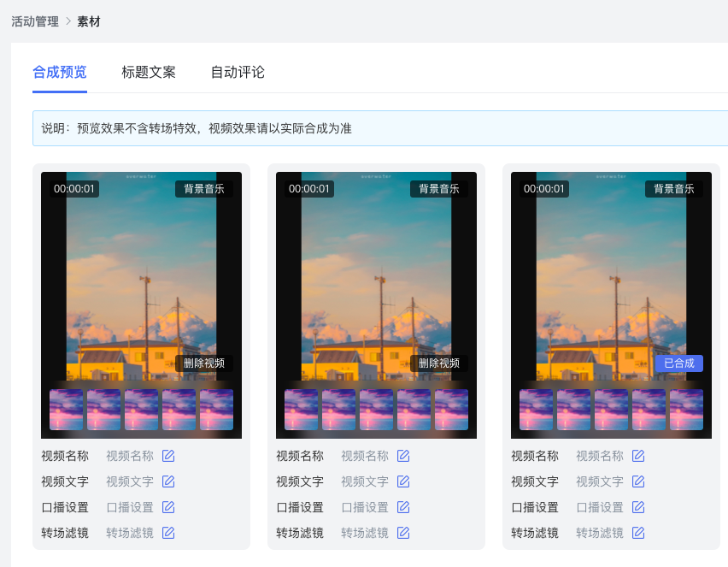The width and height of the screenshot is (728, 567).
Task: Select the active 合成预览 tab
Action: (60, 73)
